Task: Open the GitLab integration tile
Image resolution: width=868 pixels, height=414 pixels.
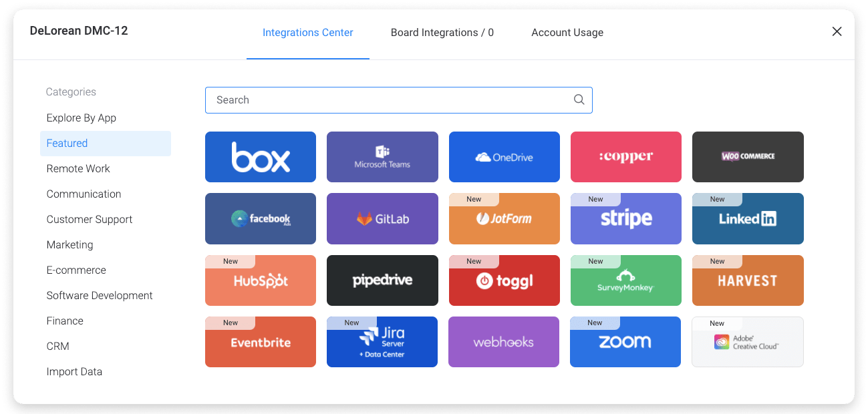Action: click(382, 219)
